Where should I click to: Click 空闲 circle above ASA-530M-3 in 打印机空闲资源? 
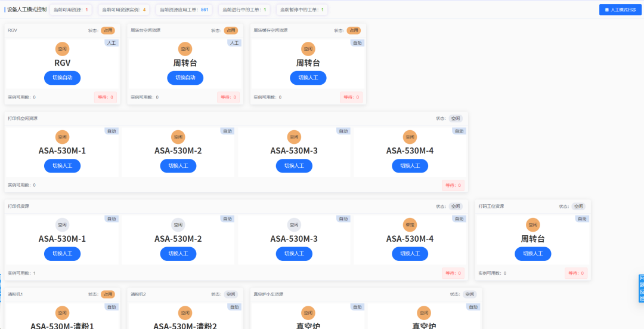pyautogui.click(x=294, y=137)
